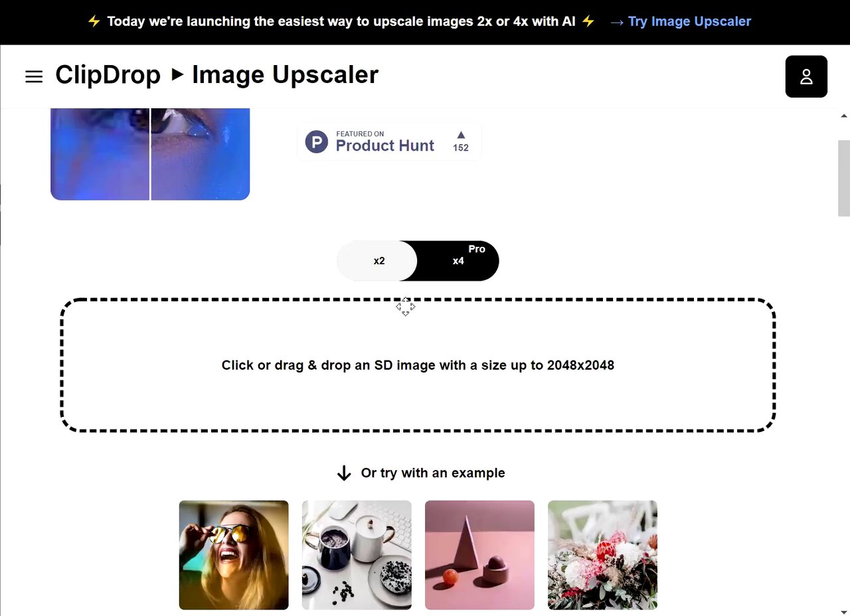Click the before/after divider on eye image
Viewport: 850px width, 616px height.
click(x=150, y=154)
